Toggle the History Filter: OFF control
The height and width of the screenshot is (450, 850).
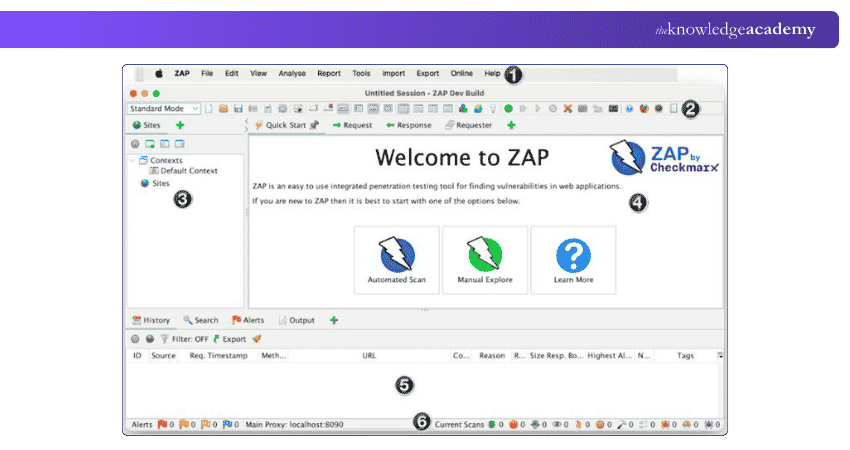[184, 339]
